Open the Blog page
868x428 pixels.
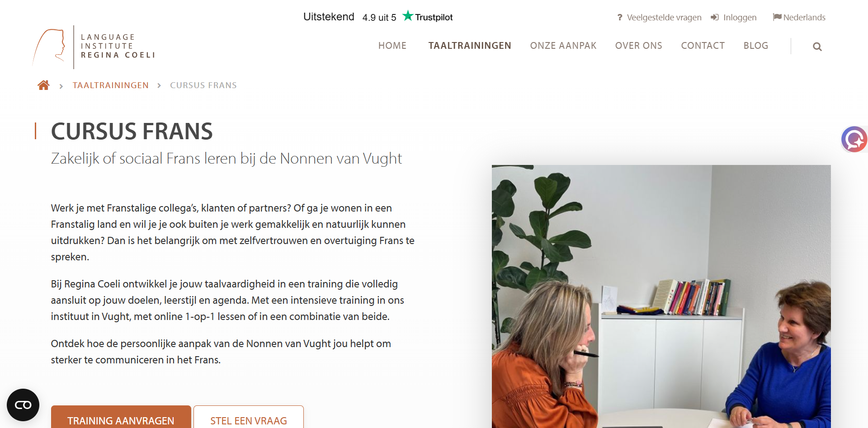pyautogui.click(x=756, y=46)
